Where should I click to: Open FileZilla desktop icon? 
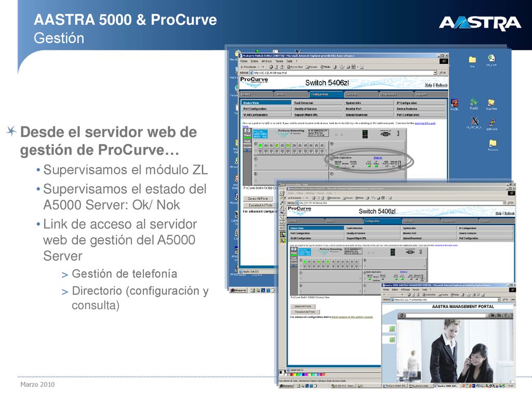click(454, 103)
